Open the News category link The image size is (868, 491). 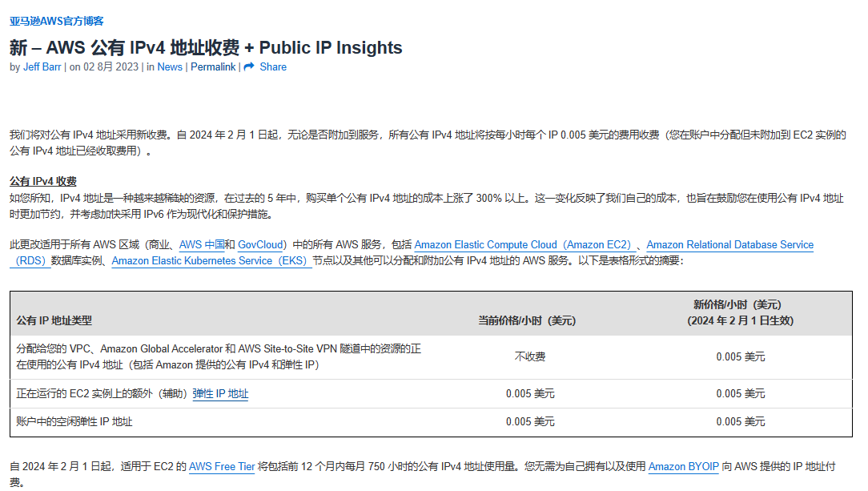[x=170, y=67]
